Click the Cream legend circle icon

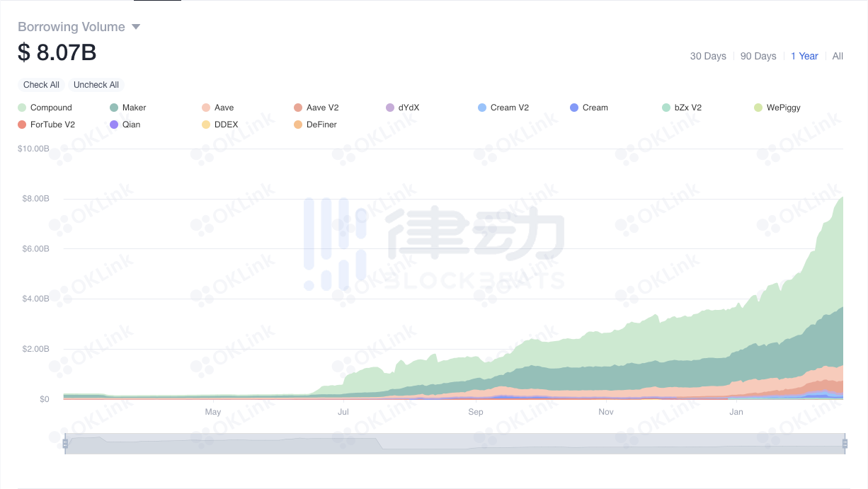[x=574, y=108]
